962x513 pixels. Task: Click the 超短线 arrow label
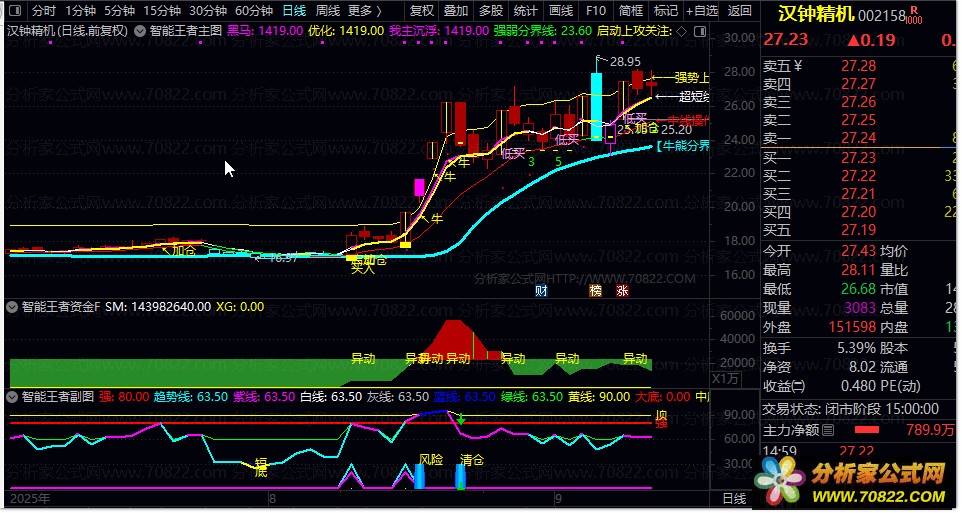point(695,96)
